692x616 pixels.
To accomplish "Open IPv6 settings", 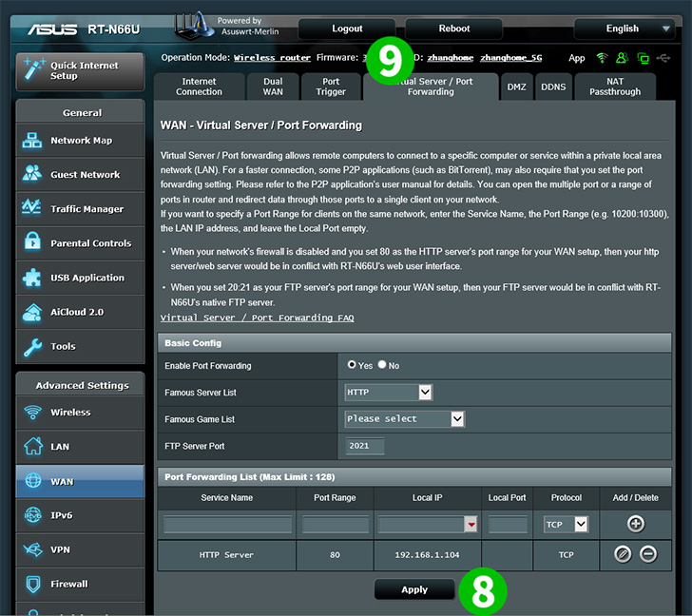I will (80, 515).
